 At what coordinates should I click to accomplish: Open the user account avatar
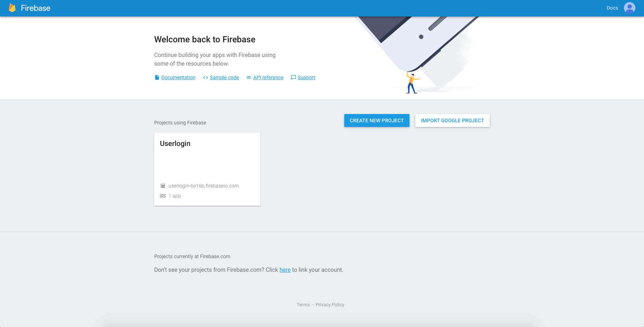pos(629,8)
